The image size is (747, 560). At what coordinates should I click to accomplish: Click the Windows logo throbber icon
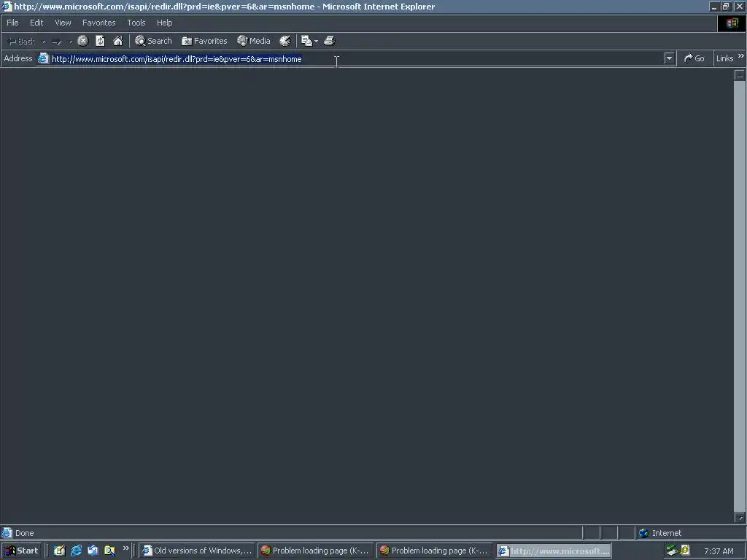tap(732, 23)
